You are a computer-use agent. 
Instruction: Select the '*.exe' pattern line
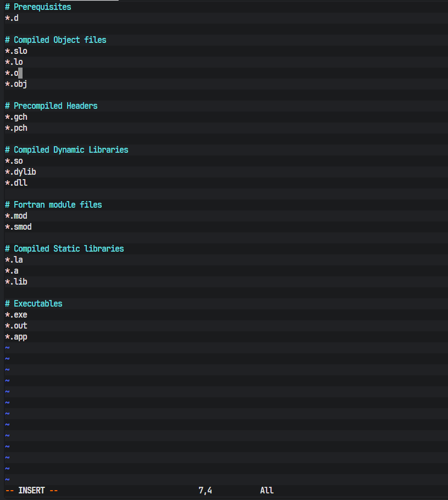16,315
